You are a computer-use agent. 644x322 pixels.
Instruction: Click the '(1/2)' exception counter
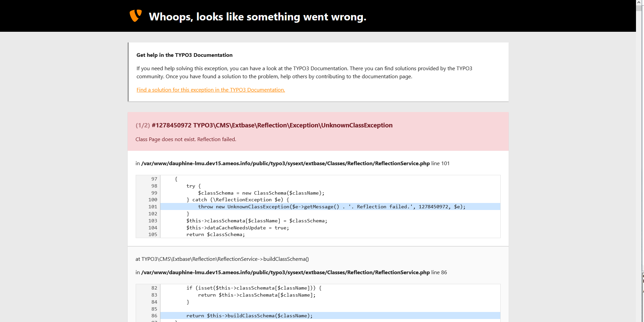click(143, 125)
